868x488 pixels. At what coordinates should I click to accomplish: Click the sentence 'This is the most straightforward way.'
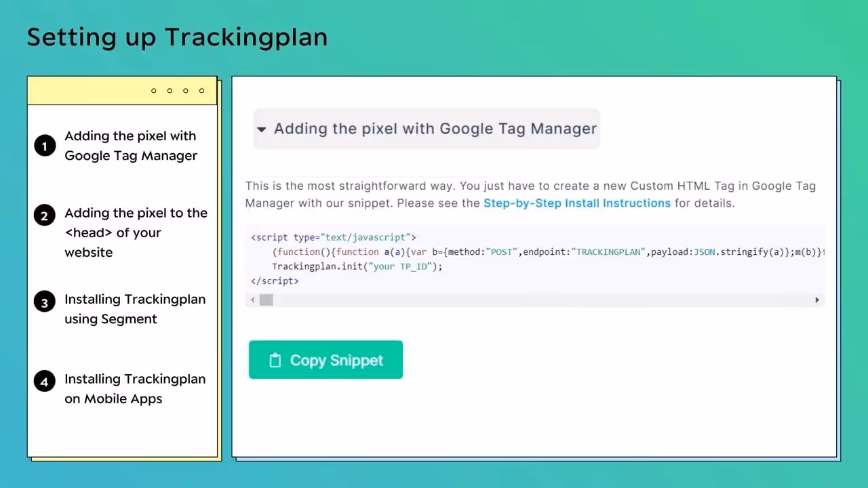pos(351,186)
